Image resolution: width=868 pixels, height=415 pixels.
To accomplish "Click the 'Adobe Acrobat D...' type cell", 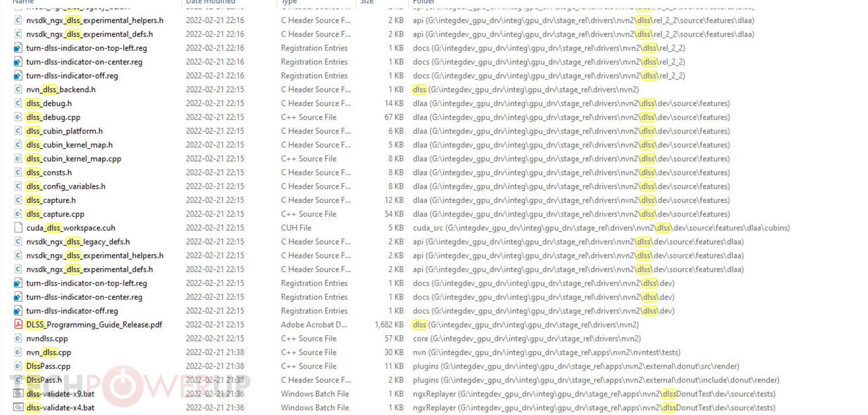I will (x=314, y=325).
